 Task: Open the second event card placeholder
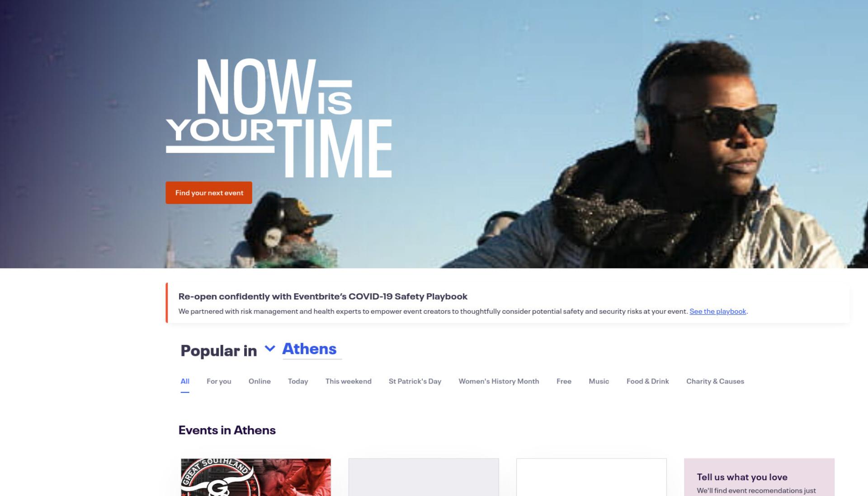[424, 477]
